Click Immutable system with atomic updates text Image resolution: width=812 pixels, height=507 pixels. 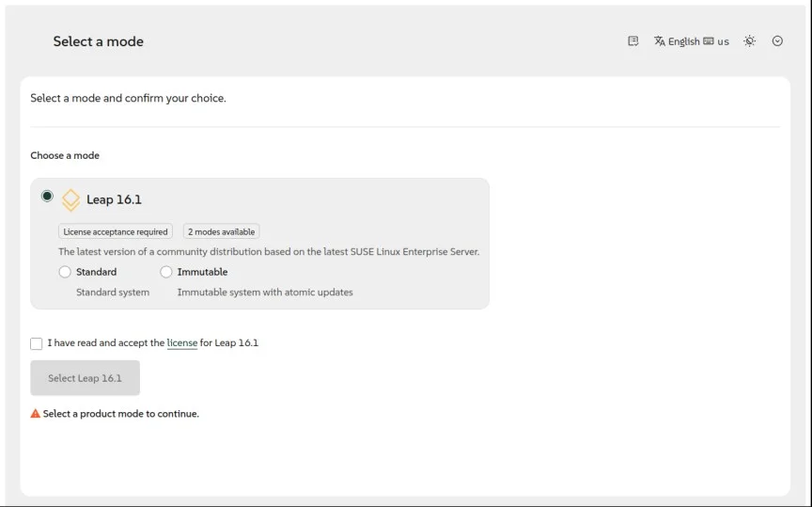point(265,292)
